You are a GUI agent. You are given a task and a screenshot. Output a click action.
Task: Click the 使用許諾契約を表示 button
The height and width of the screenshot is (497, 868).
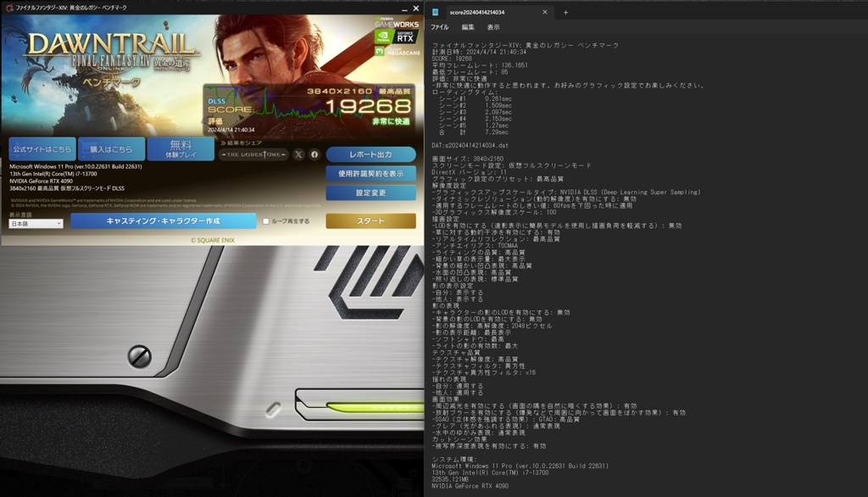(x=370, y=173)
